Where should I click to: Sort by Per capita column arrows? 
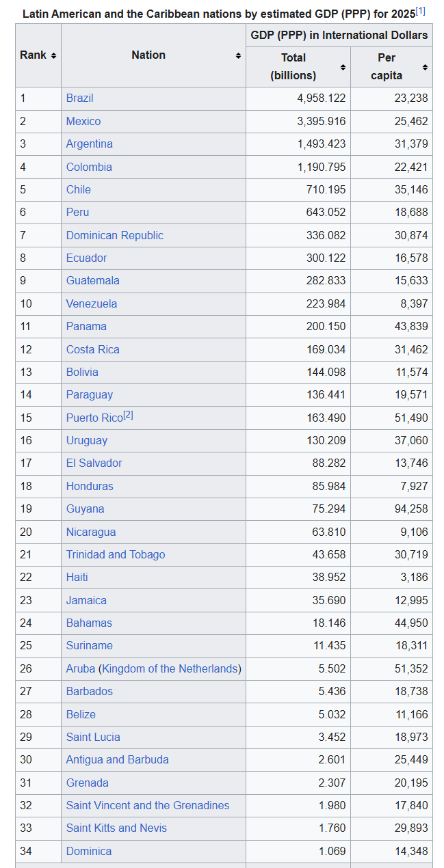click(425, 67)
